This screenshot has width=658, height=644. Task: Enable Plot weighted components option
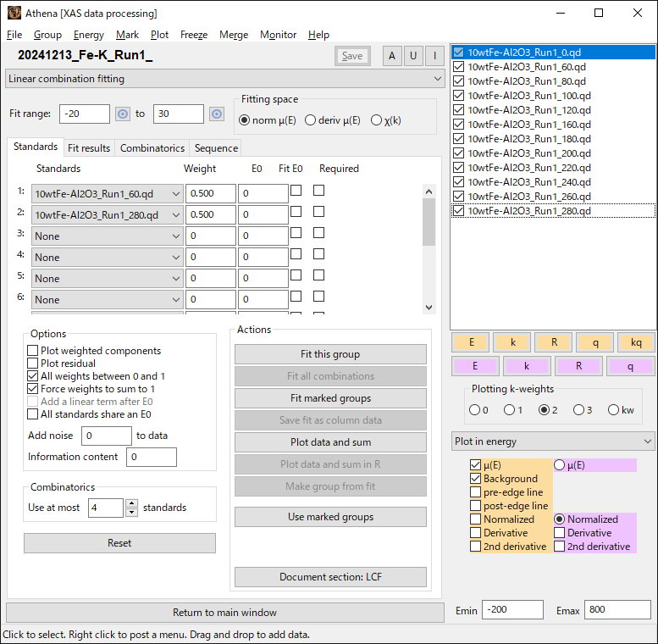(x=32, y=350)
